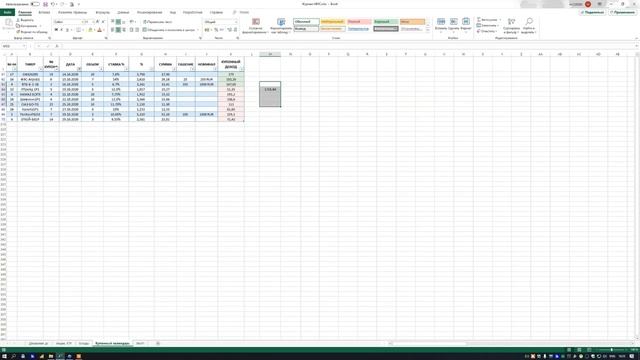Open filter dropdown for КУПОННЫЙ ДОХОД column
Screen dimensions: 640x360
(242, 69)
